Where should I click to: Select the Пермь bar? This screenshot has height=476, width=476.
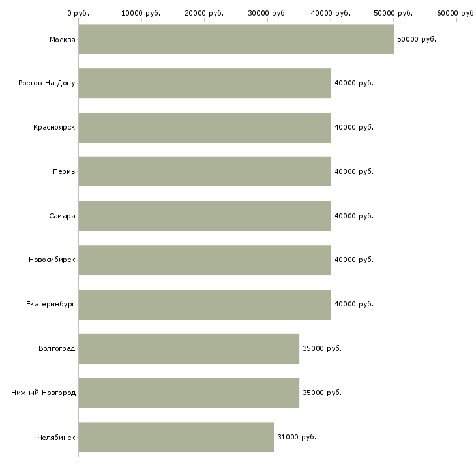(x=204, y=171)
